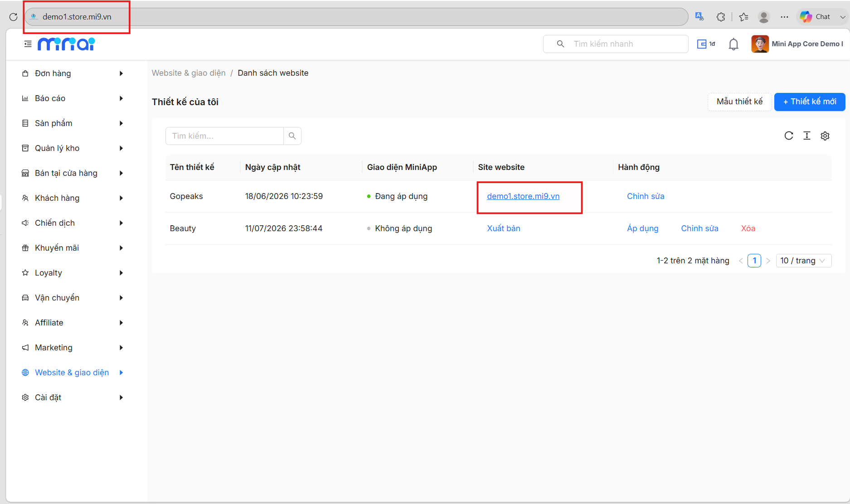The height and width of the screenshot is (504, 850).
Task: Click Xóa to delete the Beauty design
Action: (748, 228)
